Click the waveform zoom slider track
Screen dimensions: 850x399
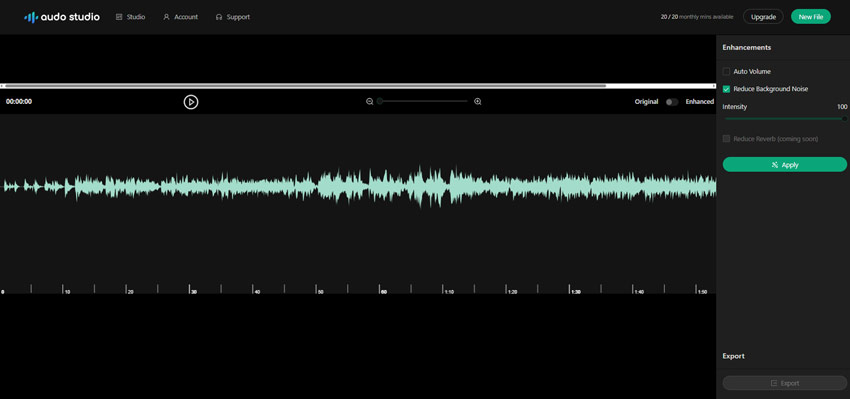pos(423,101)
